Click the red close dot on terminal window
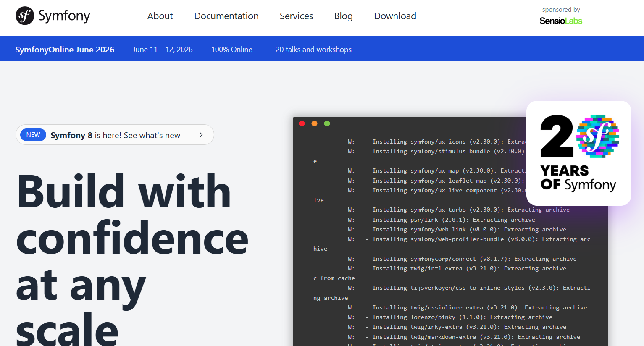The width and height of the screenshot is (644, 346). (302, 123)
